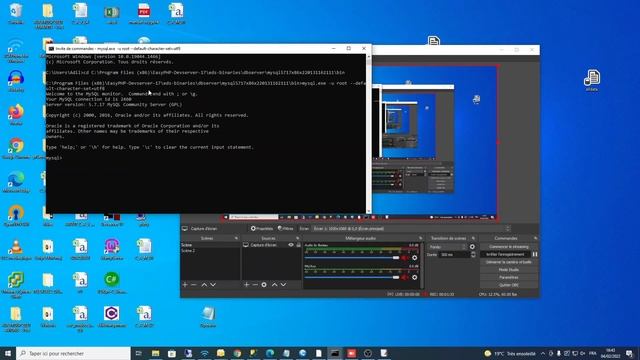Open source properties gear in Sources panel

(x=264, y=284)
